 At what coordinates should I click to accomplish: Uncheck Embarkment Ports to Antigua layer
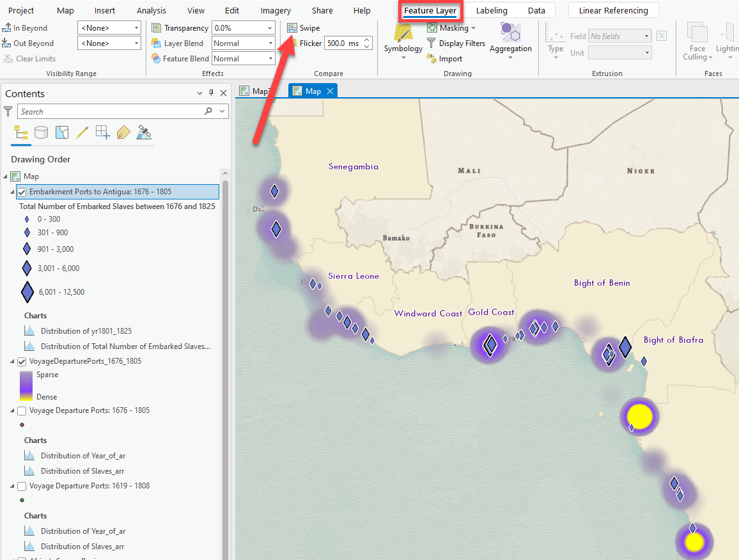coord(22,192)
